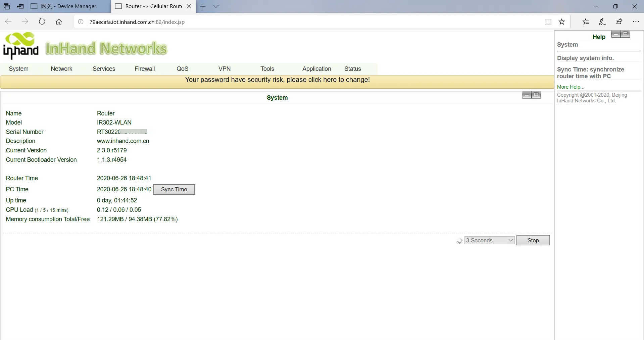The height and width of the screenshot is (340, 644).
Task: Open the Firewall menu
Action: [145, 69]
